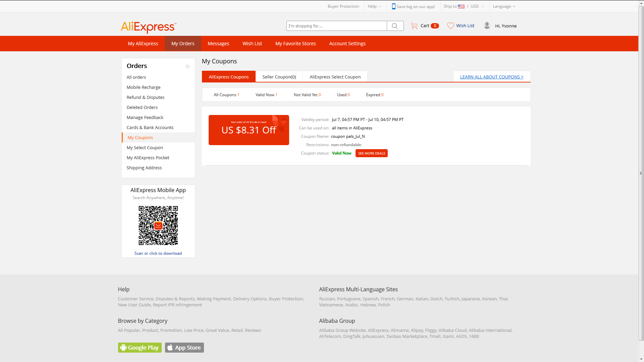Filter by All Coupons
644x362 pixels.
[226, 95]
